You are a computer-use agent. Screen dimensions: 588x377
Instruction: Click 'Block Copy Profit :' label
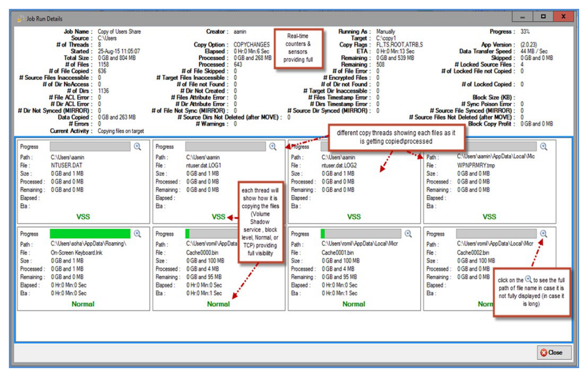point(492,124)
